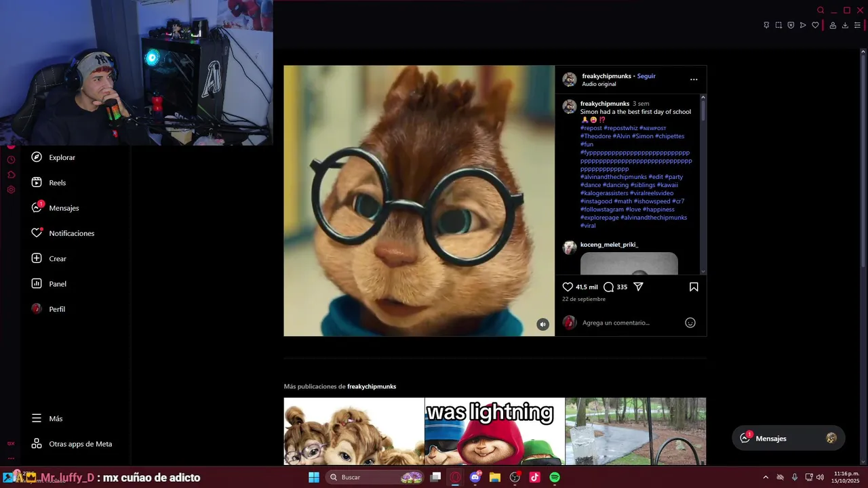The height and width of the screenshot is (488, 868).
Task: Open Task View in the taskbar
Action: (x=436, y=477)
